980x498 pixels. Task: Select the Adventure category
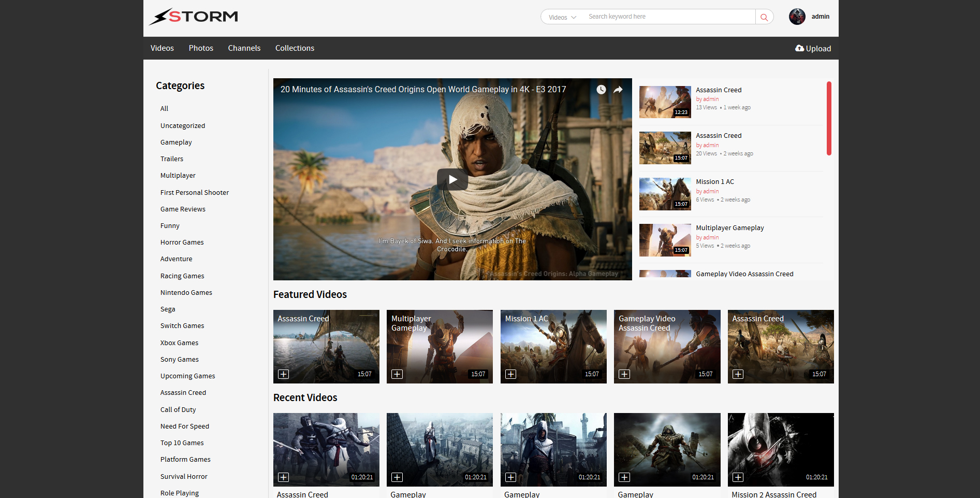tap(176, 259)
